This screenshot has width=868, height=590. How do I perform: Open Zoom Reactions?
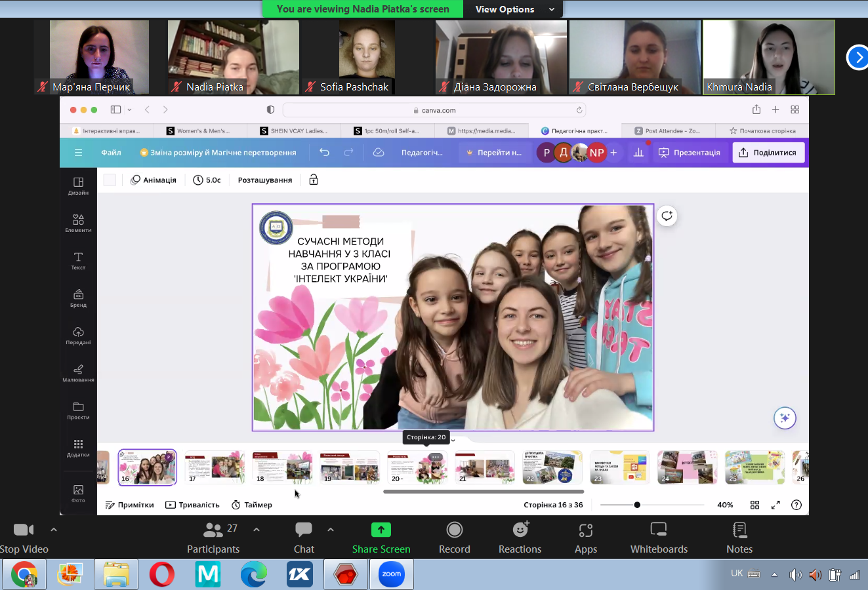[x=520, y=538]
